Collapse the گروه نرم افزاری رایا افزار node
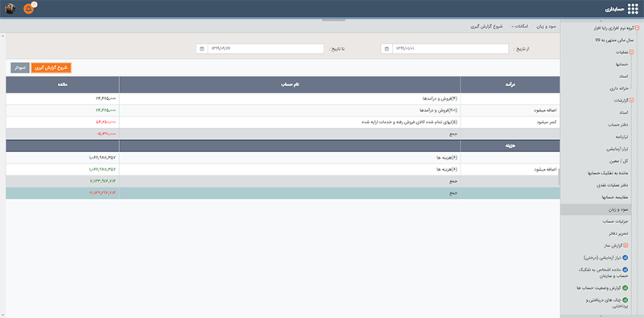644x318 pixels. [637, 28]
